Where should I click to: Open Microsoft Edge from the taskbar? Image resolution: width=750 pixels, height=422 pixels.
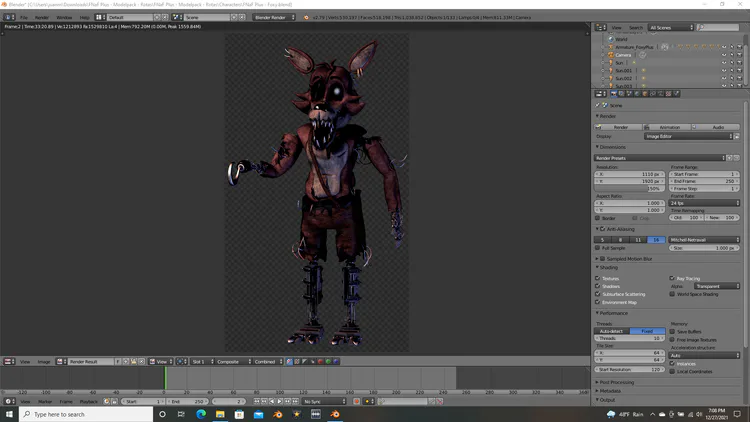[201, 414]
